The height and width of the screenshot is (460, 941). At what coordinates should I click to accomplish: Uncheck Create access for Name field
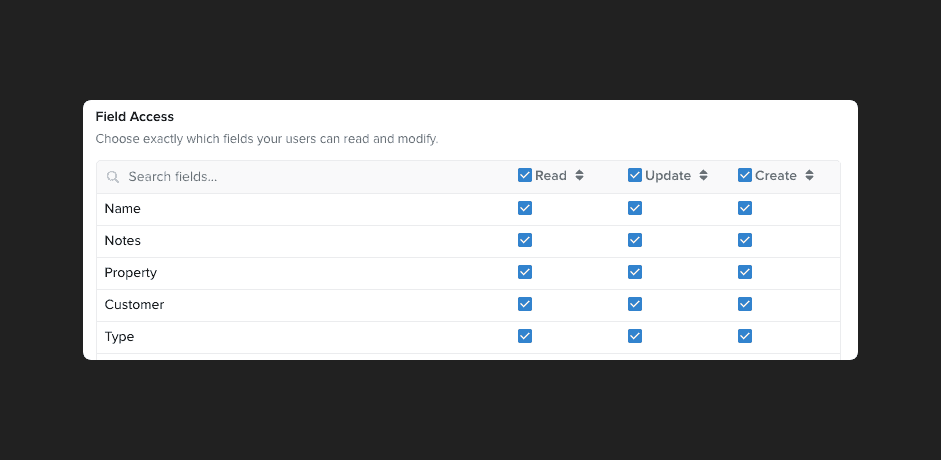point(745,208)
